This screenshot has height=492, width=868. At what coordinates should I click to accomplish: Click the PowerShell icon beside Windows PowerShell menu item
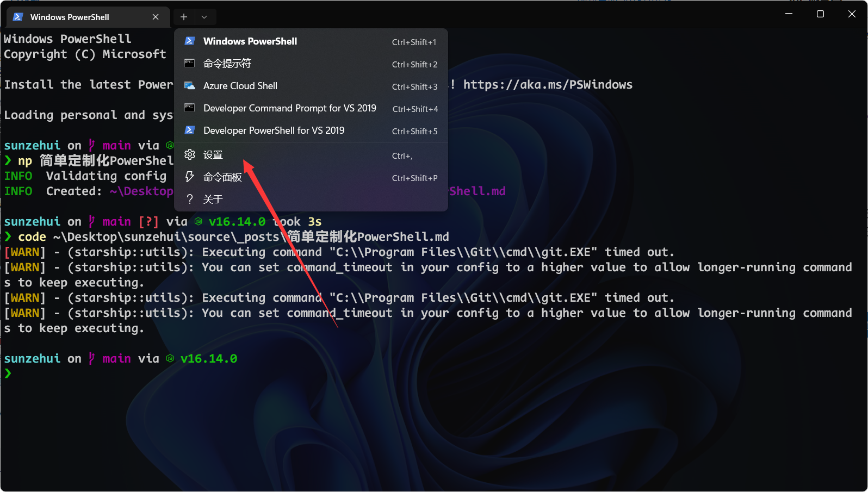pos(190,41)
